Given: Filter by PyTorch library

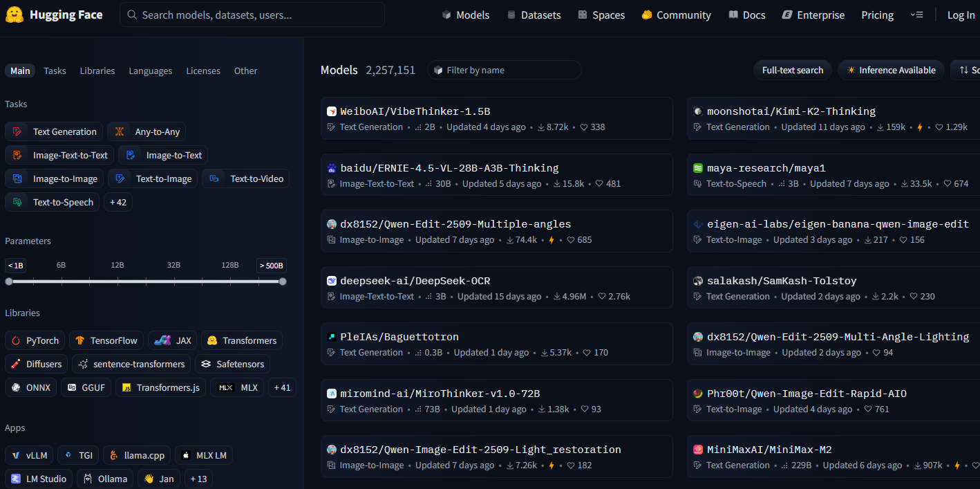Looking at the screenshot, I should tap(35, 340).
